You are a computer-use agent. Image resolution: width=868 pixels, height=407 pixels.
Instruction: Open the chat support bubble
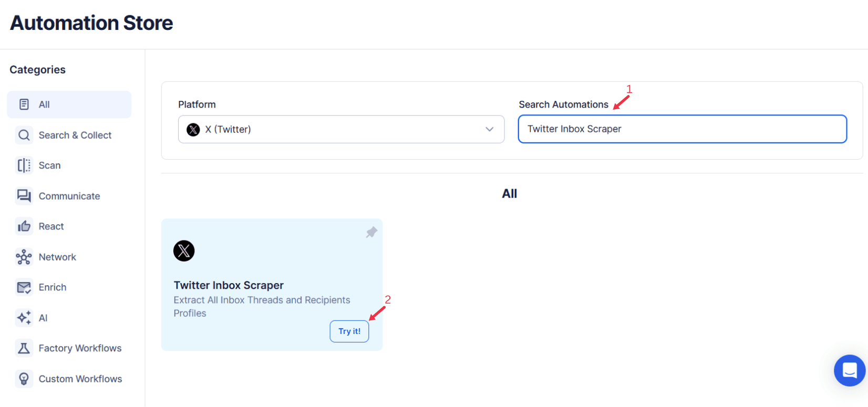point(850,370)
